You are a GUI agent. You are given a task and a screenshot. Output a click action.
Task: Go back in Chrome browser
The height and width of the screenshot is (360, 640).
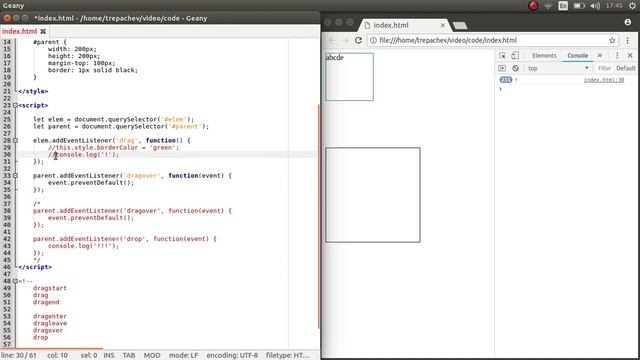(332, 40)
